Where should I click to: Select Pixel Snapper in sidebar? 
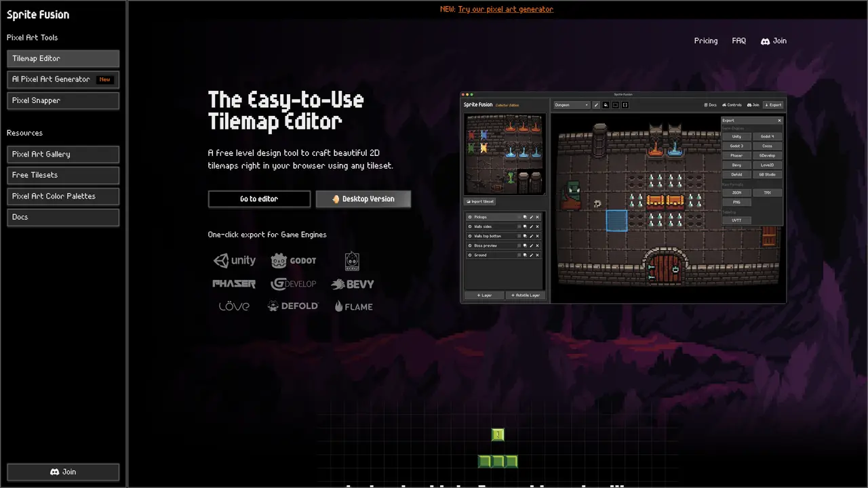(63, 100)
